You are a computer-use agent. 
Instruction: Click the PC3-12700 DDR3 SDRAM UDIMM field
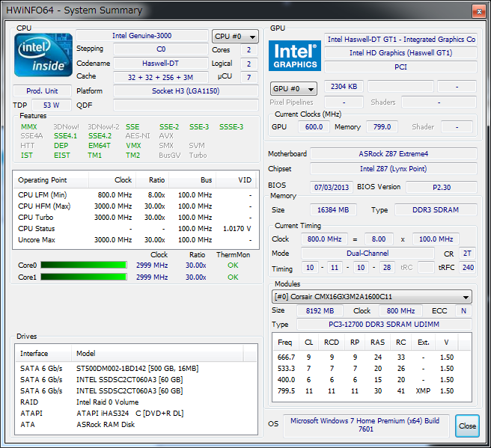tap(384, 325)
